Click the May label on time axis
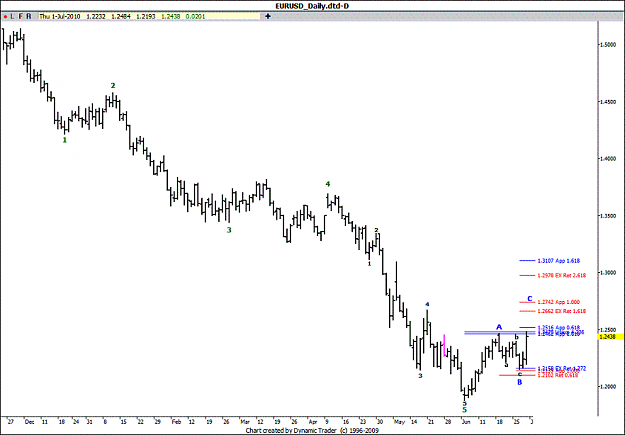 click(399, 421)
